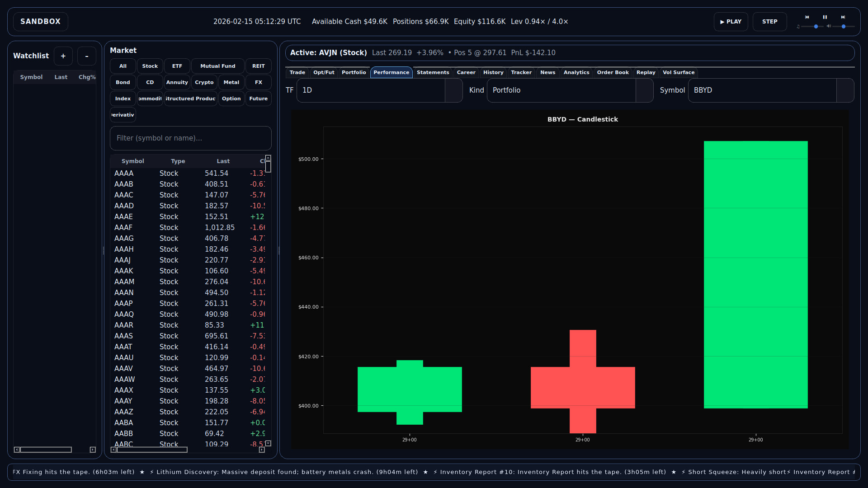Viewport: 868px width, 488px height.
Task: Click the SANDBOX logo button
Action: point(40,21)
